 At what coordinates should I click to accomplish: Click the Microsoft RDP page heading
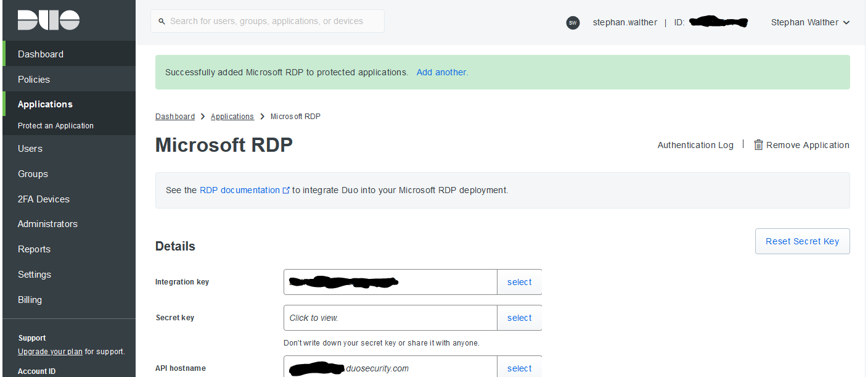click(x=224, y=145)
